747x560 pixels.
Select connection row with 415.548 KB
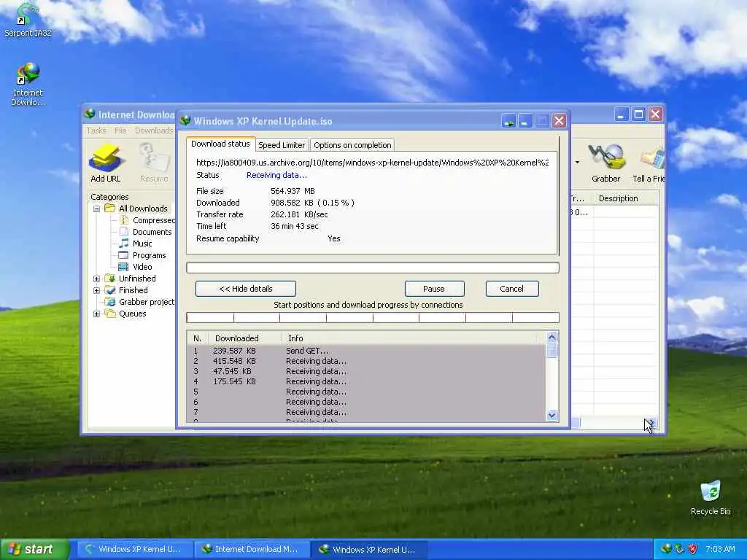[x=366, y=361]
